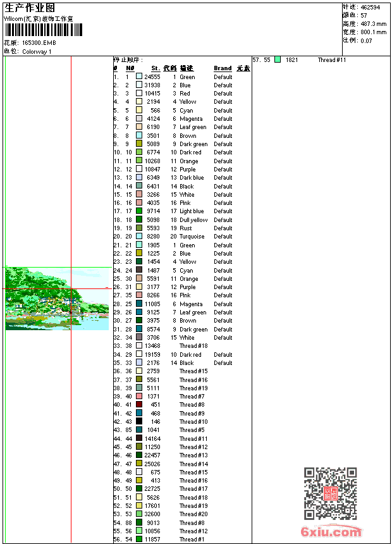Click the stitch count 11857 on the last row
This screenshot has height=544, width=392.
[x=152, y=539]
